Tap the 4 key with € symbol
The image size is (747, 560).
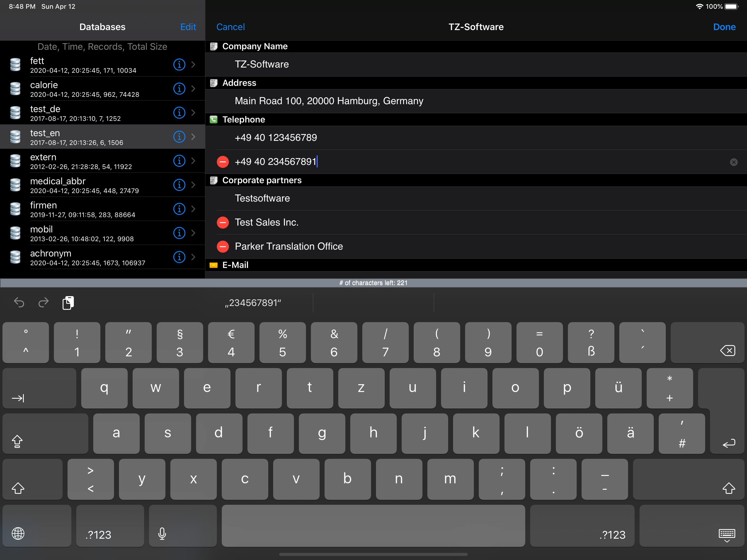[231, 343]
